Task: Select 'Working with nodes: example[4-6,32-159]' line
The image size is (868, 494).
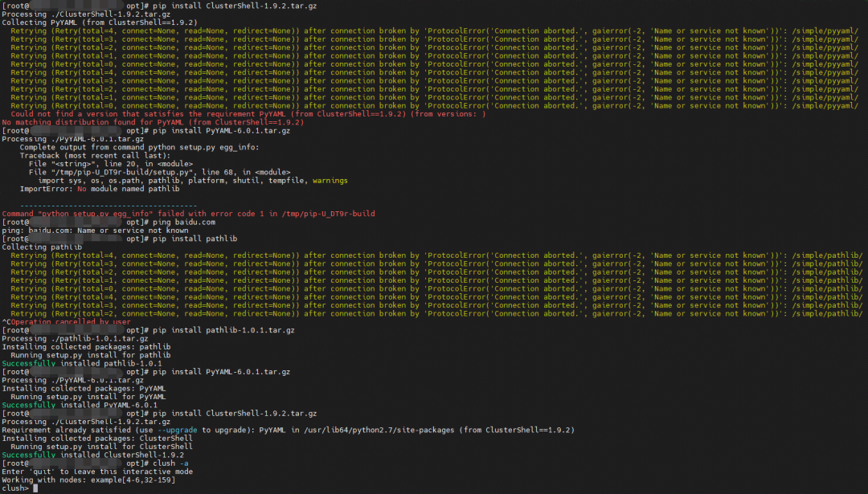Action: [x=88, y=480]
